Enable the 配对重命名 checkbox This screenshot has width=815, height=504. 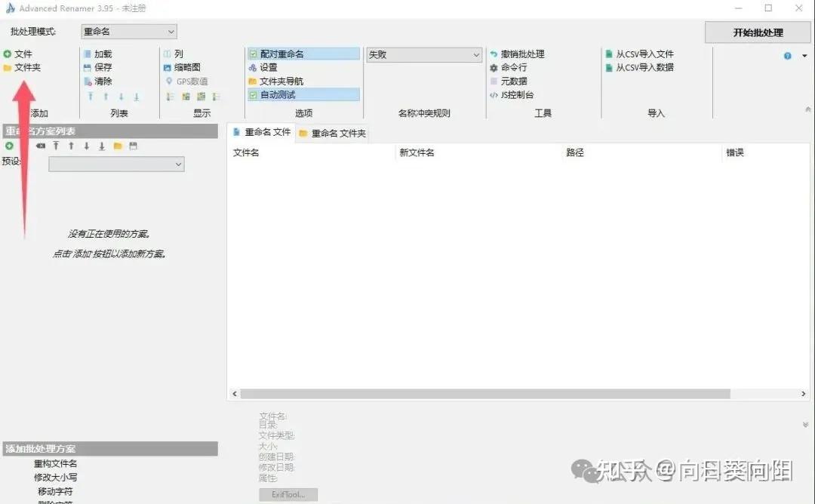pos(252,53)
